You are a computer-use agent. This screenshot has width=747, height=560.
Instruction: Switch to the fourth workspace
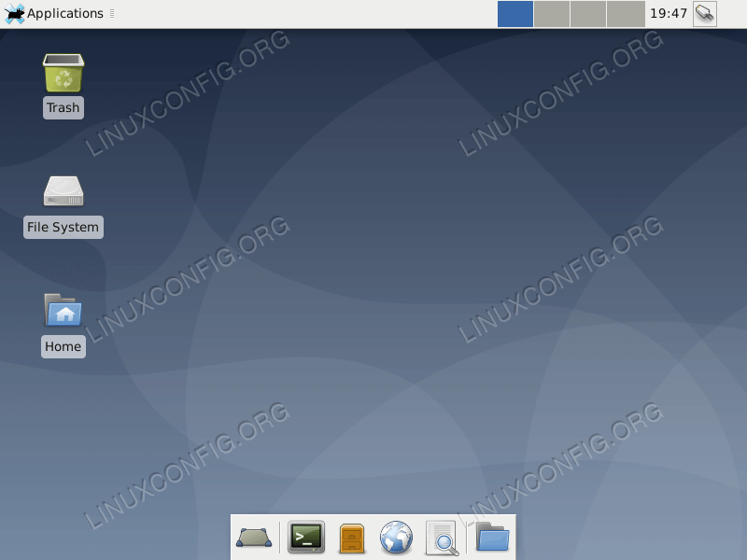coord(626,14)
